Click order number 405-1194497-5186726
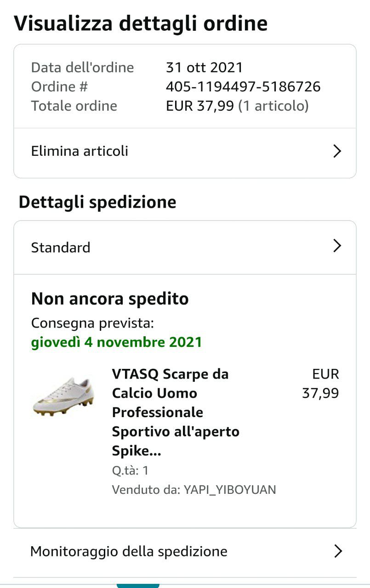Screen dimensions: 370x588 243,87
